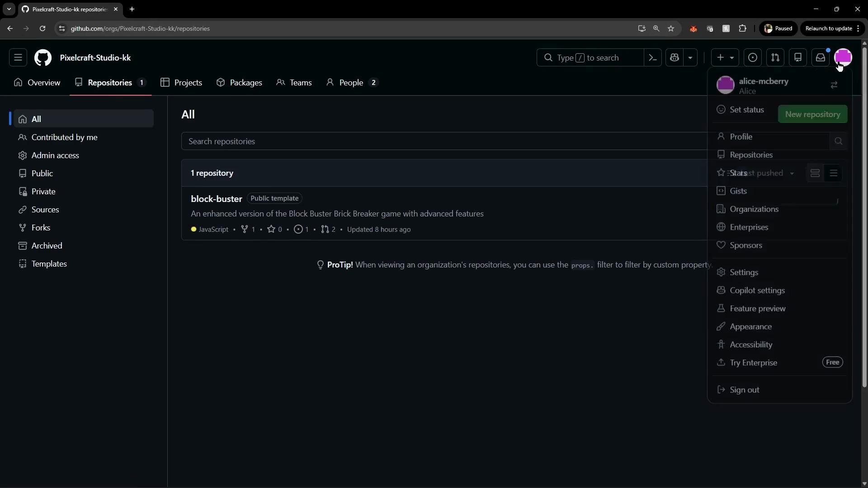
Task: Open a new browser tab
Action: (132, 9)
